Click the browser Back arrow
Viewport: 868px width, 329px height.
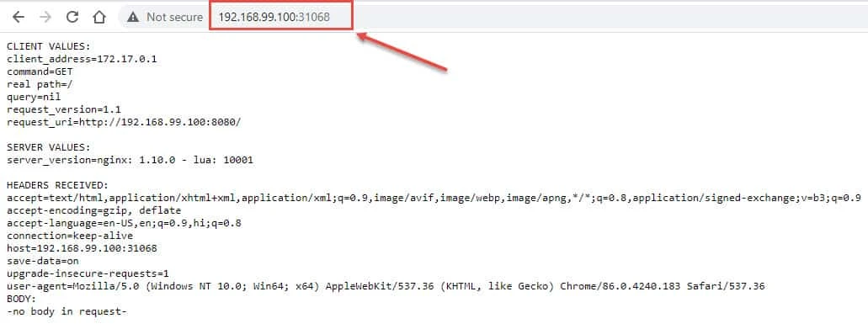(19, 17)
